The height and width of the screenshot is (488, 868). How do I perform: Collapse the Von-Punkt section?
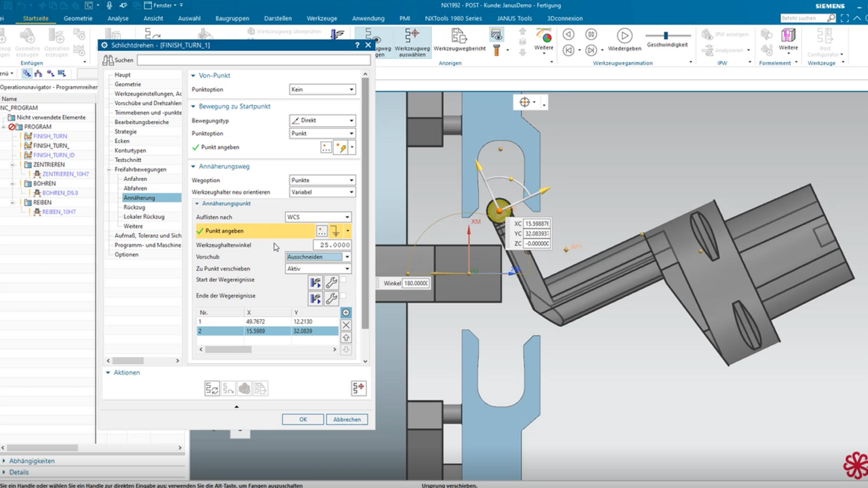193,76
